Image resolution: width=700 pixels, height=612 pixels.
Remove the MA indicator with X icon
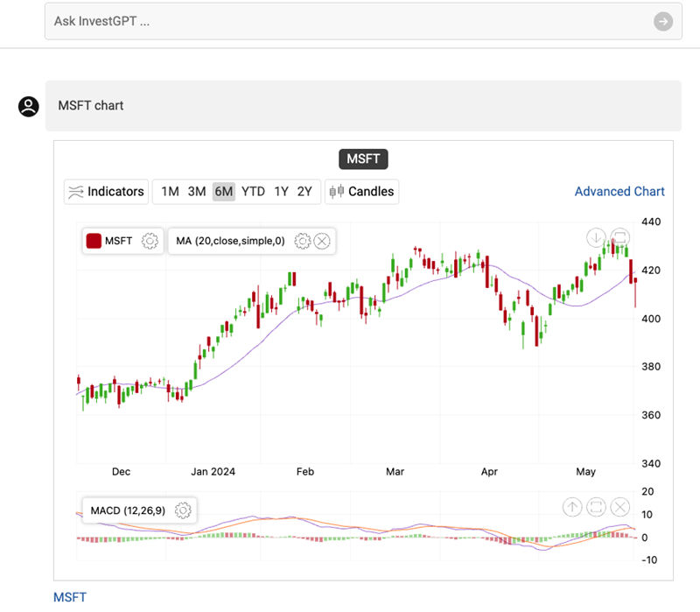click(322, 241)
